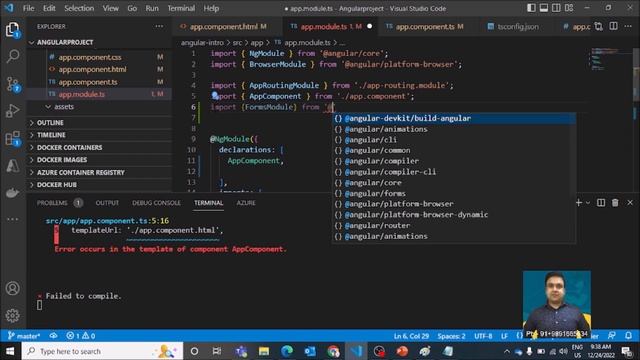Open Windows Start menu
Image resolution: width=640 pixels, height=360 pixels.
point(10,351)
